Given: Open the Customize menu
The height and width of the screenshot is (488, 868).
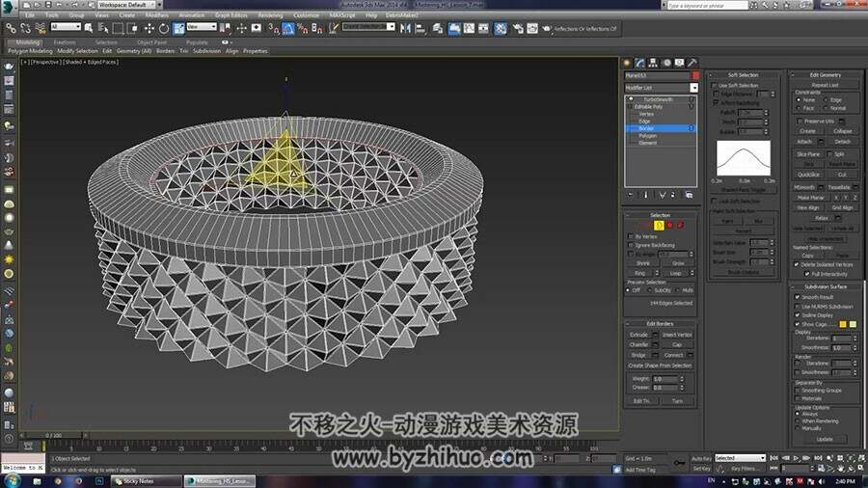Looking at the screenshot, I should pyautogui.click(x=306, y=15).
